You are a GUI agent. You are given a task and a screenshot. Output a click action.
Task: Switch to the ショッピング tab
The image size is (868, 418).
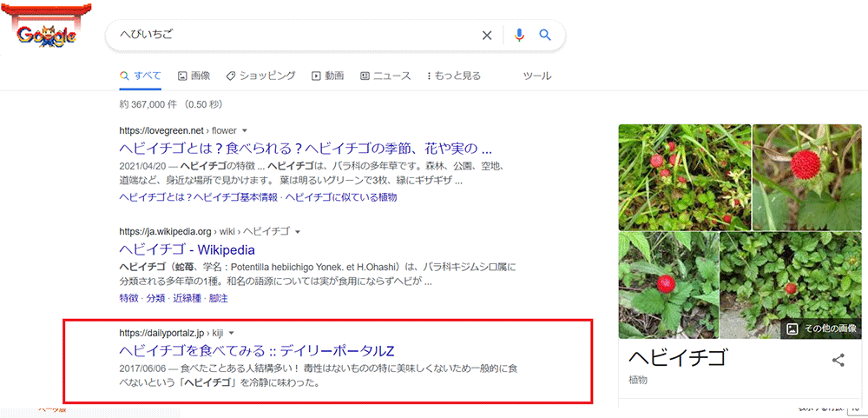point(260,76)
